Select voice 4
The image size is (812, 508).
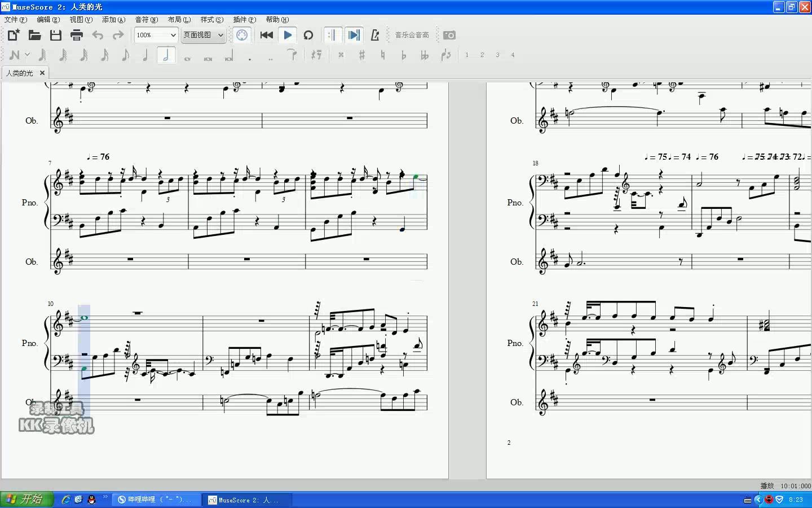[x=513, y=55]
